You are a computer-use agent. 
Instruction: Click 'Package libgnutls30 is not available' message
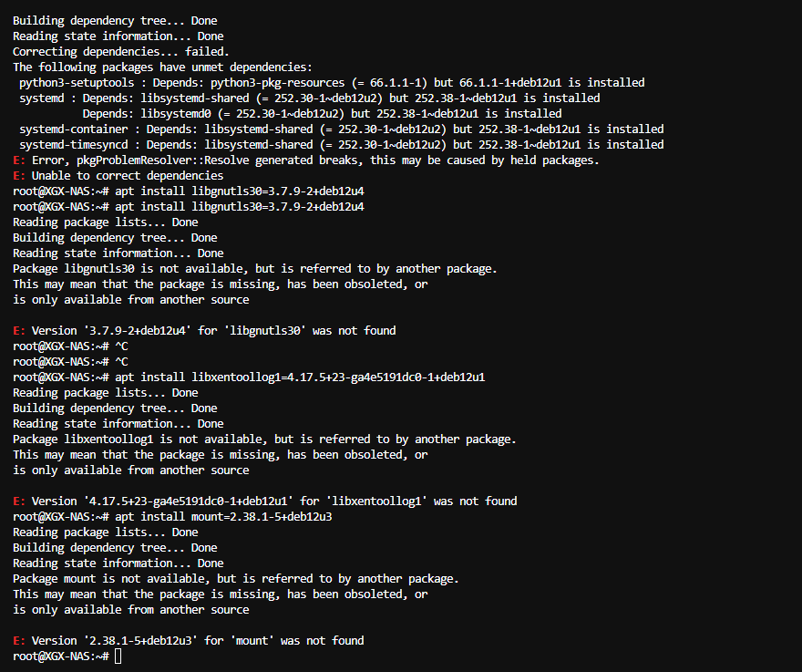pyautogui.click(x=255, y=269)
